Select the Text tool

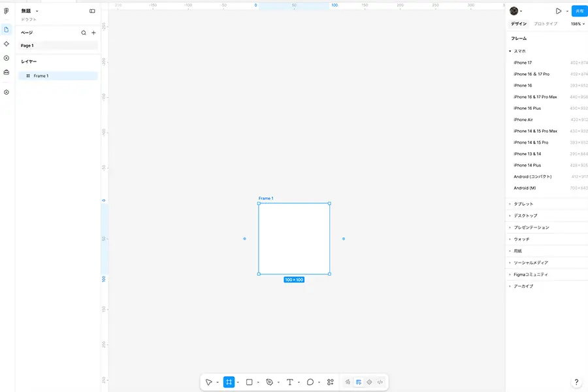(290, 382)
